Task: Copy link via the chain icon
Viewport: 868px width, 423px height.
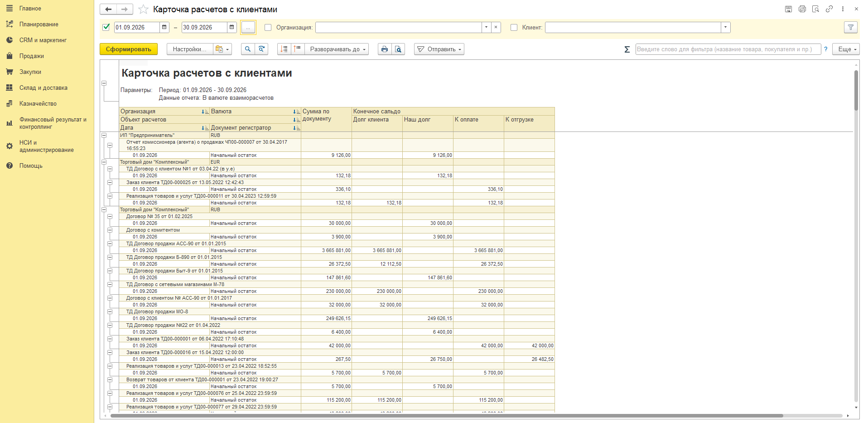Action: (829, 9)
